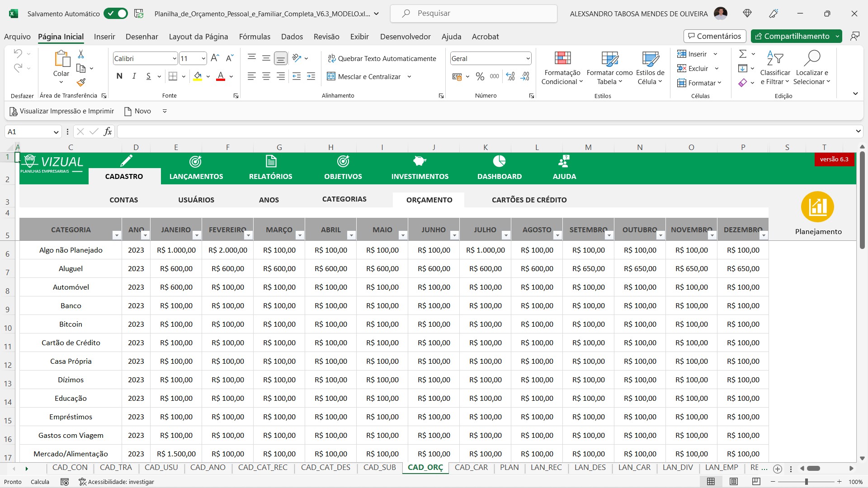Viewport: 868px width, 488px height.
Task: Switch to the CAD_CAR sheet tab
Action: click(x=471, y=468)
